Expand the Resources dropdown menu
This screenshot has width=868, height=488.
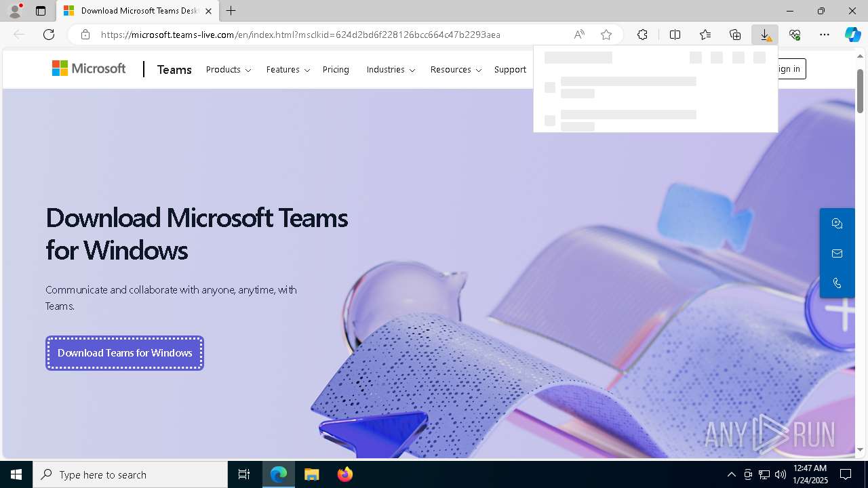click(x=456, y=69)
